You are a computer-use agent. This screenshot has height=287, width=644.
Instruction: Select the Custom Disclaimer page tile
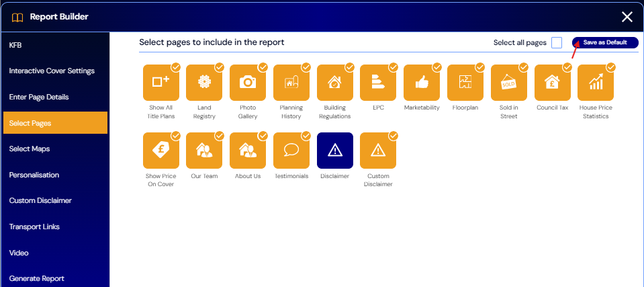[x=378, y=151]
